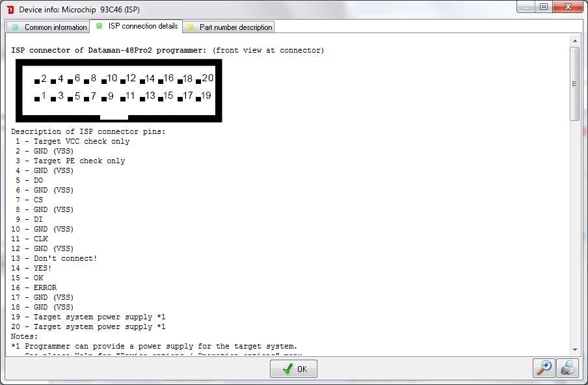Maximize the Device info window
The height and width of the screenshot is (385, 588).
coord(543,7)
